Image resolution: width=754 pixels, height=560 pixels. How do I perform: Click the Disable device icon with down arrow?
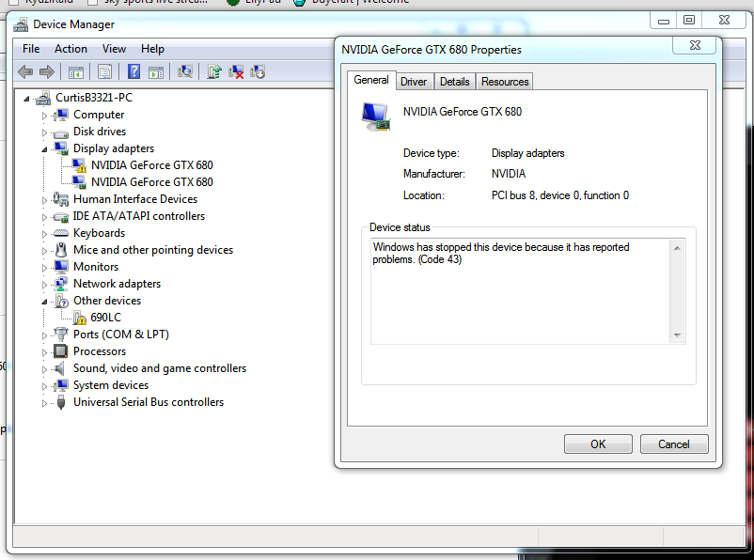pyautogui.click(x=258, y=72)
